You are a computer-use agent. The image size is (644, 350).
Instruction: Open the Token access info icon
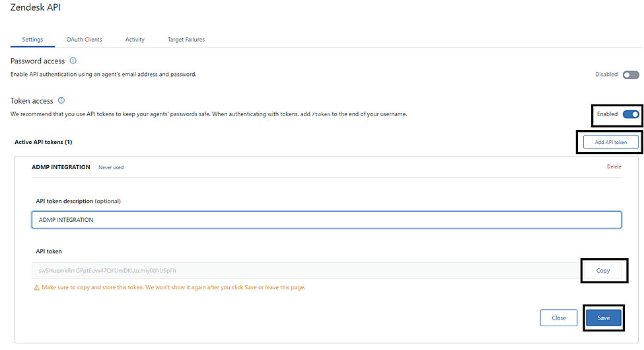pyautogui.click(x=61, y=100)
